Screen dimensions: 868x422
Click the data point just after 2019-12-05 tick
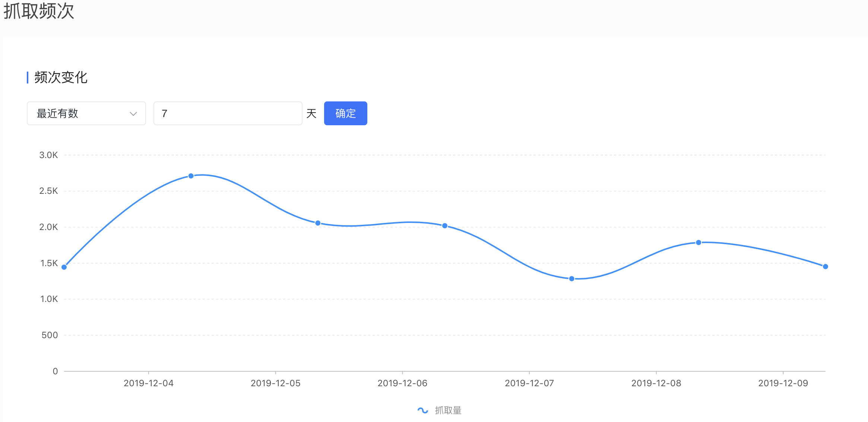(x=318, y=223)
